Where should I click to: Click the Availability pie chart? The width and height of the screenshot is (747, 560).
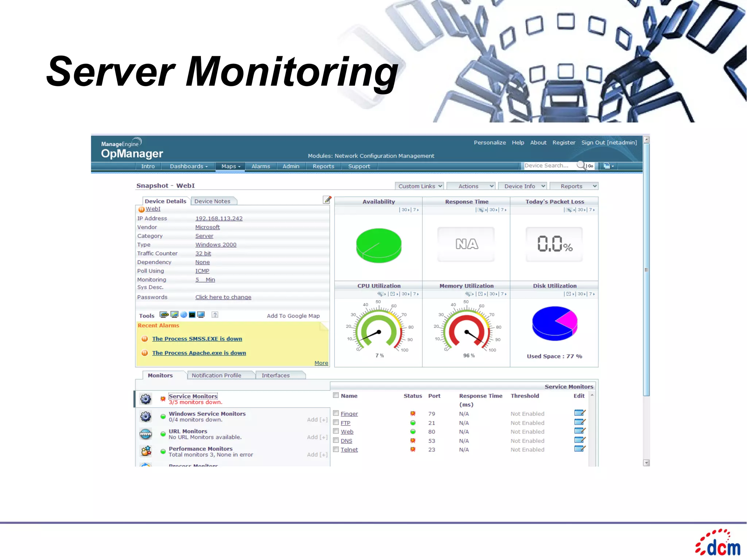tap(379, 246)
